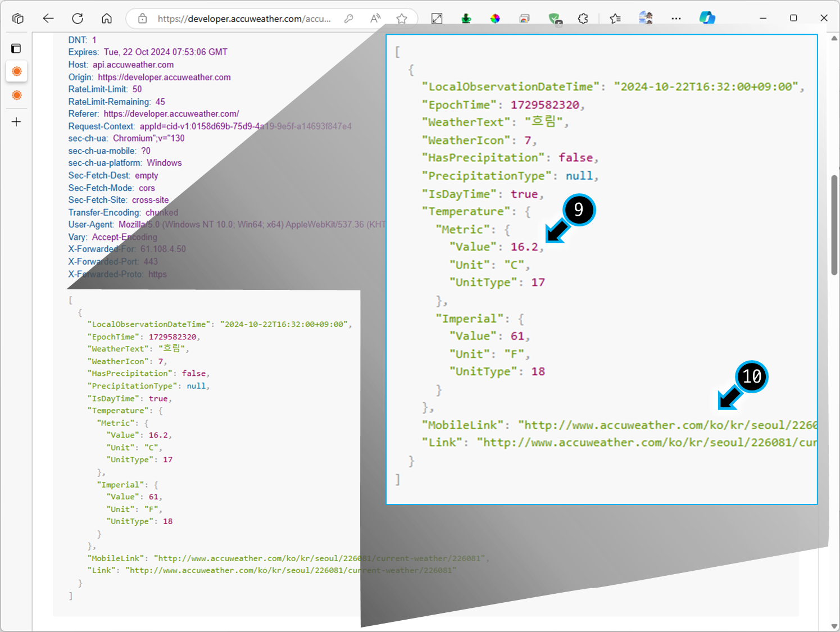
Task: Select 'Sec-Fetch-Dest: empty' line
Action: [x=113, y=175]
